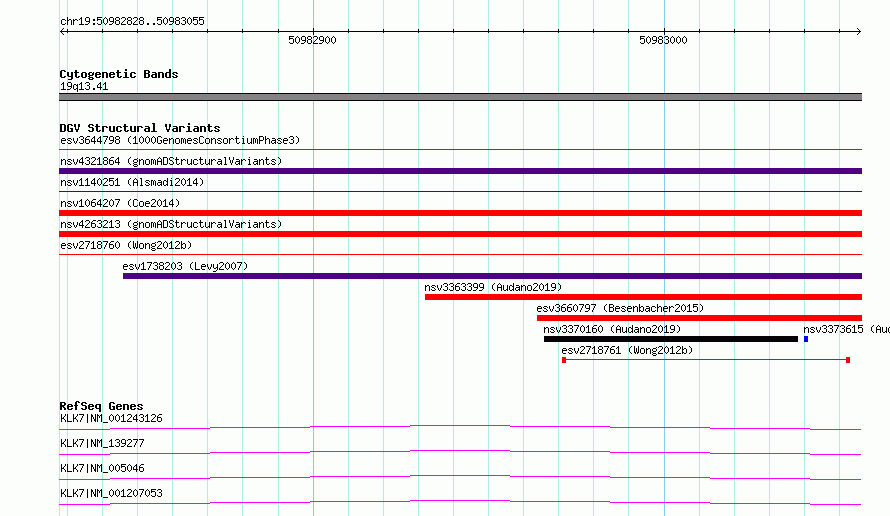The image size is (890, 516).
Task: Select variant label nsv3363399 (Audano2019)
Action: tap(493, 287)
